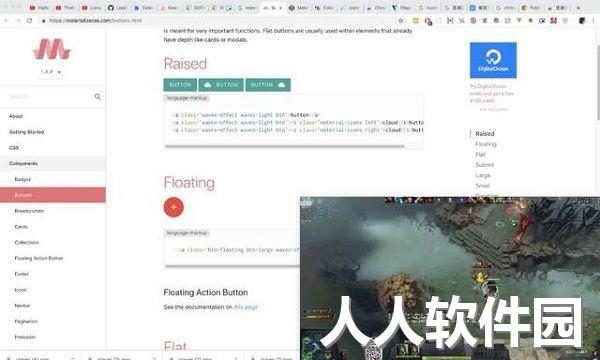Go to Pagination in the sidebar
This screenshot has height=360, width=600.
pos(52,321)
